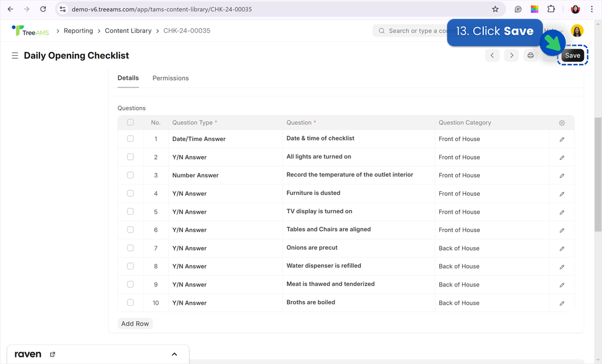Click Add Row button
The width and height of the screenshot is (602, 364).
[135, 323]
